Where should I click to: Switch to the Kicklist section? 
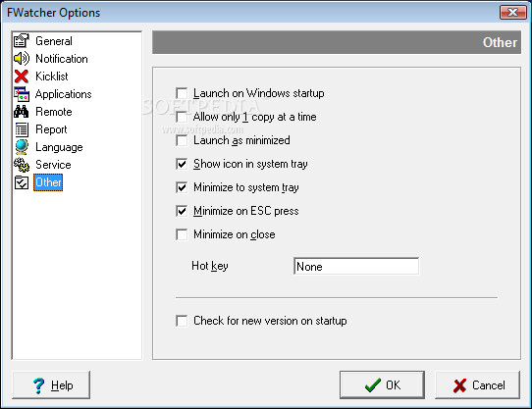tap(52, 77)
